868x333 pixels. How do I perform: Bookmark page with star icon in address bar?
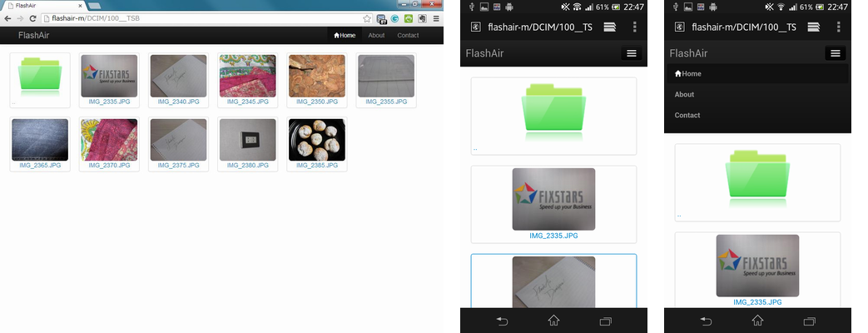pyautogui.click(x=367, y=18)
